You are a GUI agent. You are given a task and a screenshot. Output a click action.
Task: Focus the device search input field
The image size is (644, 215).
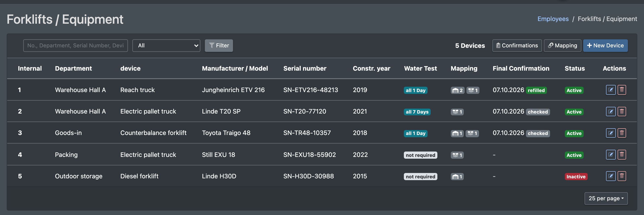click(x=76, y=46)
